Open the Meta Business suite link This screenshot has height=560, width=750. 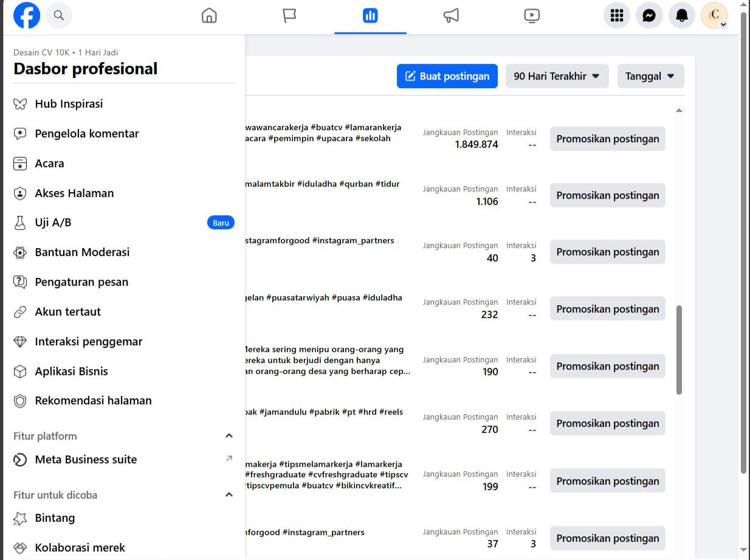(x=86, y=460)
